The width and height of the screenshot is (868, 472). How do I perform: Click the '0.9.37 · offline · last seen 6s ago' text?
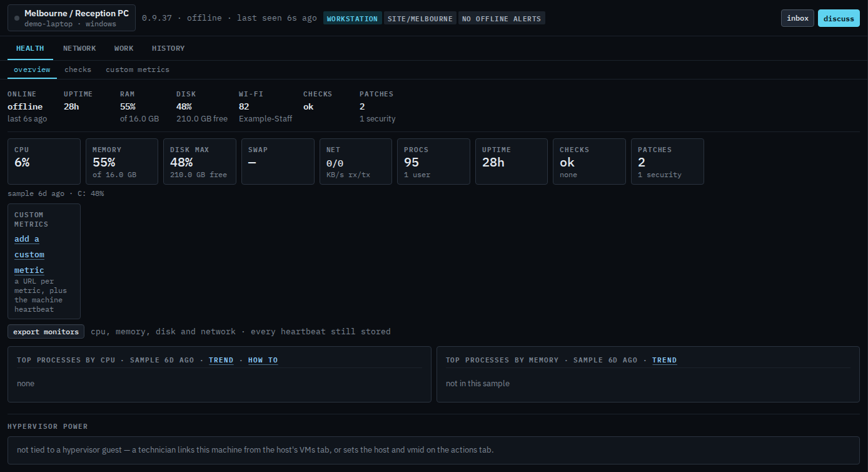pos(230,18)
